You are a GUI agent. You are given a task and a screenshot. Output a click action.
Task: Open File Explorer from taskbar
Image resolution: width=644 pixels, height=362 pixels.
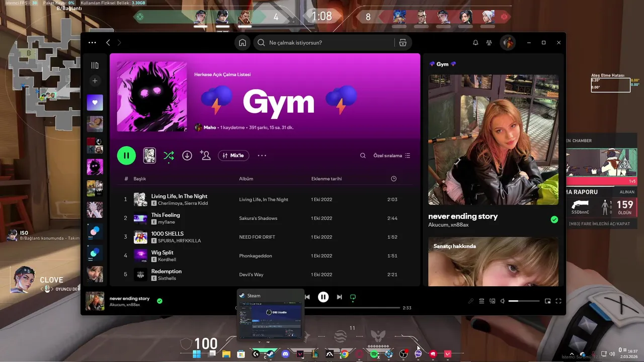click(x=226, y=354)
